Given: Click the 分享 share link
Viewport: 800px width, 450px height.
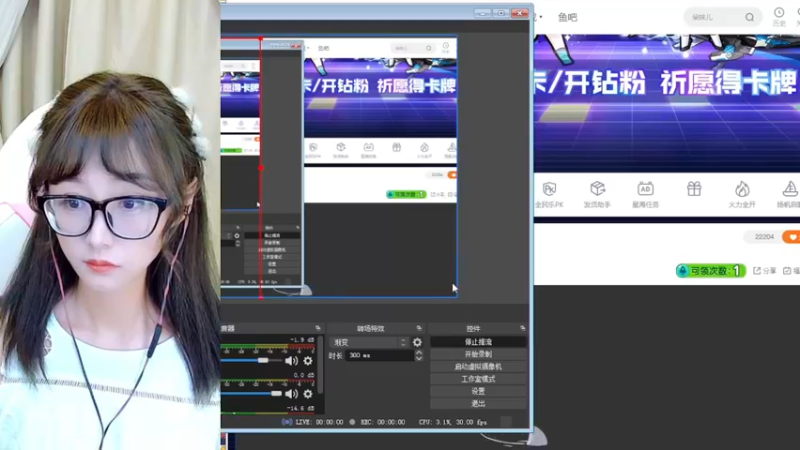Looking at the screenshot, I should click(765, 271).
